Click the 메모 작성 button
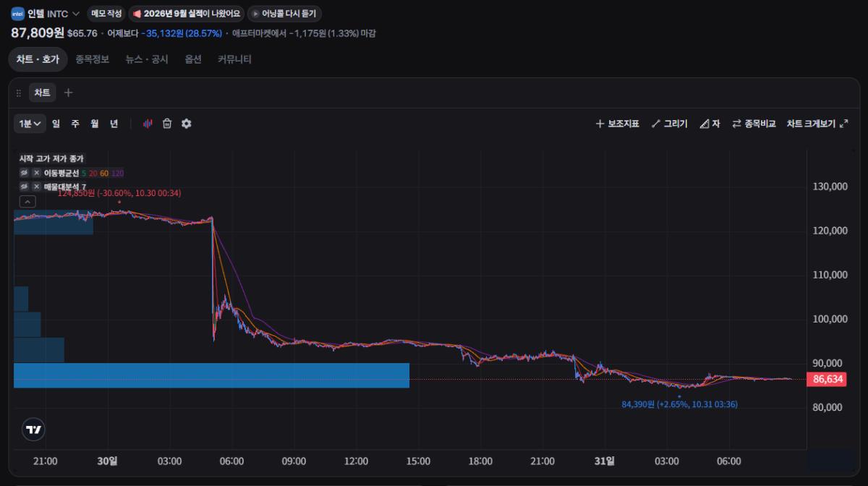The image size is (868, 486). tap(106, 14)
